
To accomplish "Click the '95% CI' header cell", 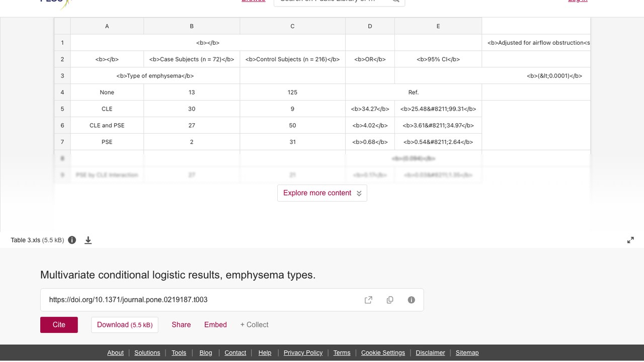I will pyautogui.click(x=438, y=59).
